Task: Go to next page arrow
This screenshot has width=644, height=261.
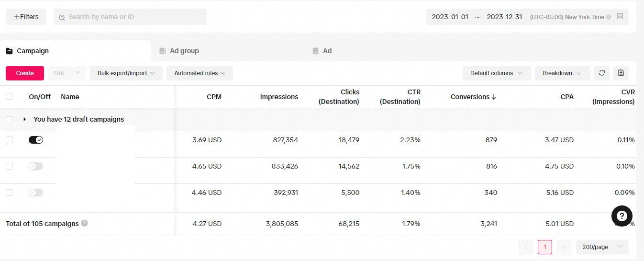Action: pyautogui.click(x=564, y=247)
